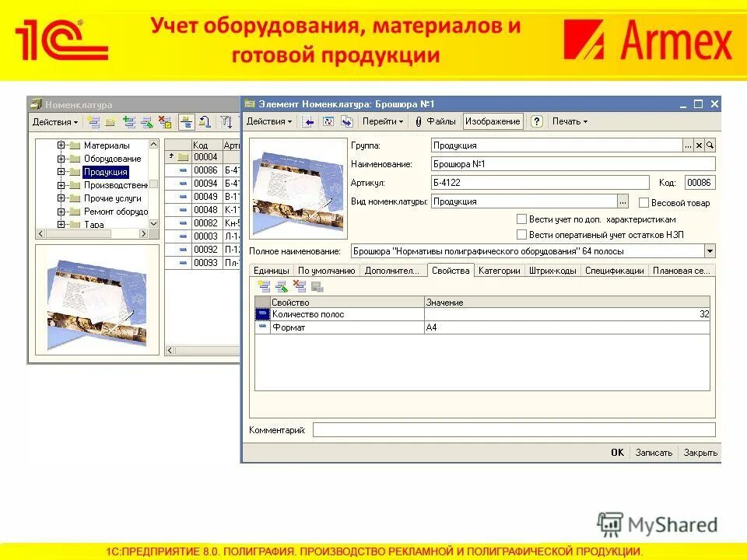Viewport: 747px width, 560px height.
Task: Check Вести учет по доп. характеристикам
Action: pyautogui.click(x=521, y=219)
